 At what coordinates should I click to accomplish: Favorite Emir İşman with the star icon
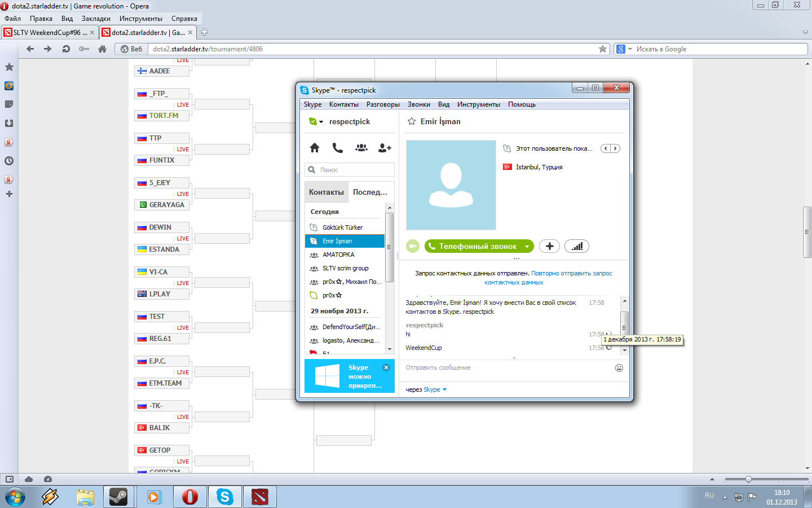tap(412, 121)
